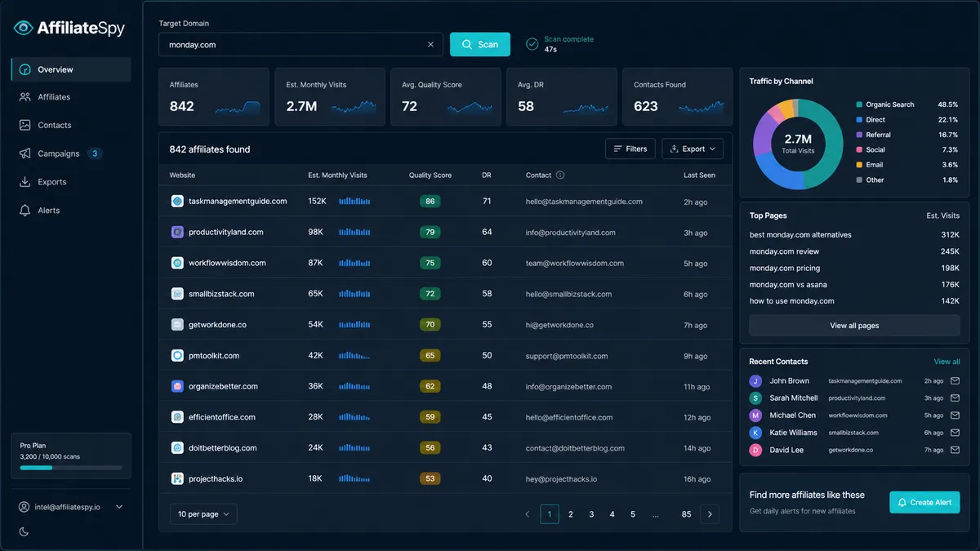The height and width of the screenshot is (551, 980).
Task: Toggle dark mode moon icon
Action: coord(24,531)
